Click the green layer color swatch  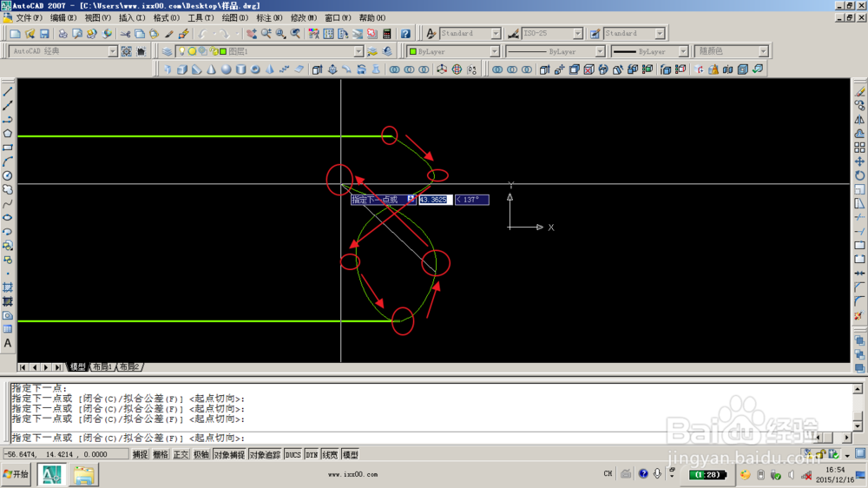(x=223, y=51)
